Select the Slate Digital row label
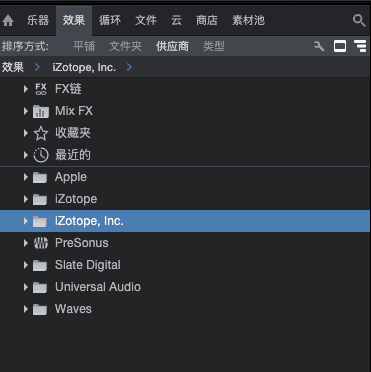This screenshot has width=371, height=372. (x=88, y=265)
